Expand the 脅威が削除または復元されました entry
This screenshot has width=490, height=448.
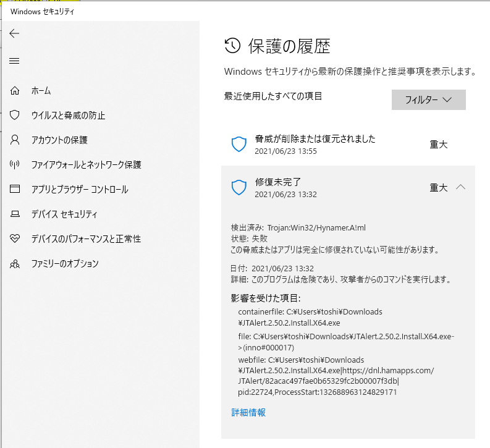click(348, 145)
